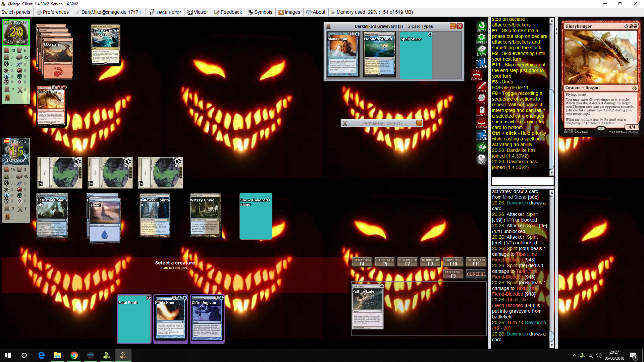Open DarkMike's exile zone X icon
Viewport: 644px width, 362px height.
[20, 208]
